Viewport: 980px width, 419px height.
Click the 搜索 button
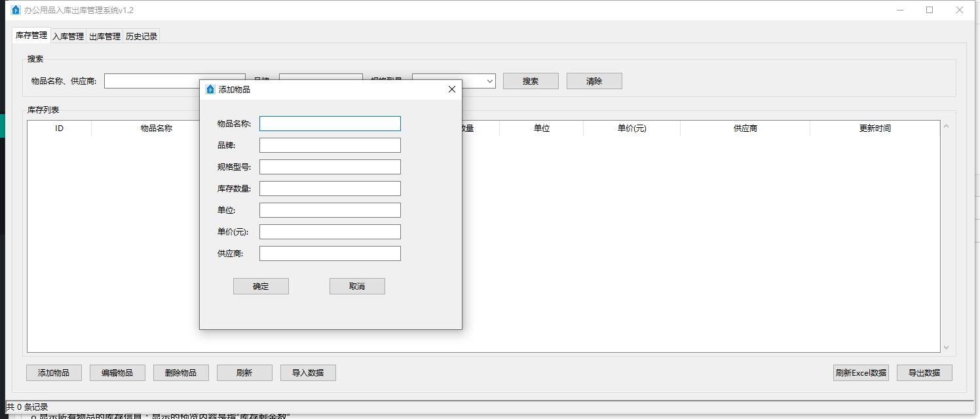click(x=531, y=81)
